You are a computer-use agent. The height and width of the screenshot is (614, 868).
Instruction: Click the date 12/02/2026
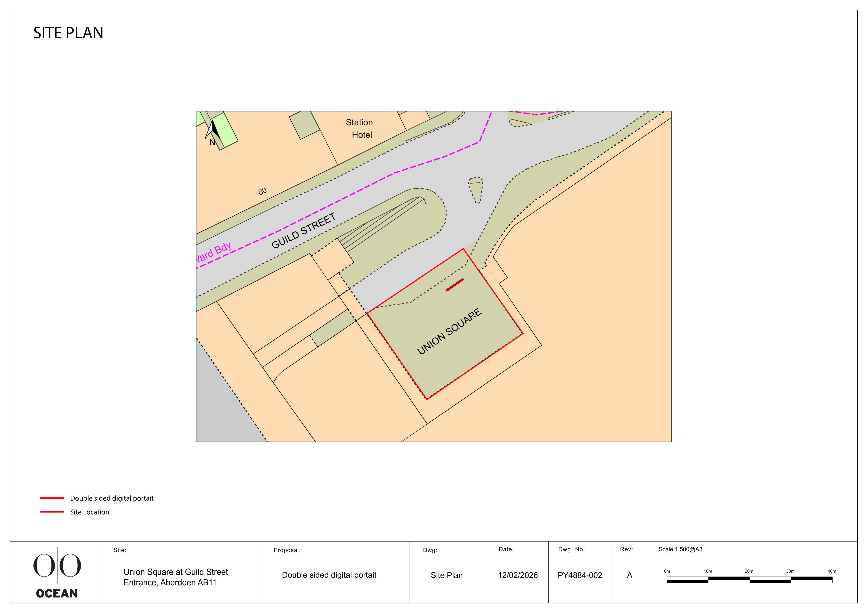pyautogui.click(x=518, y=575)
